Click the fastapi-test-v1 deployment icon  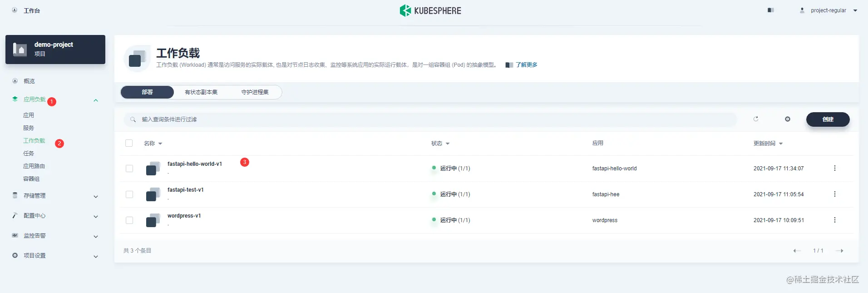click(153, 194)
